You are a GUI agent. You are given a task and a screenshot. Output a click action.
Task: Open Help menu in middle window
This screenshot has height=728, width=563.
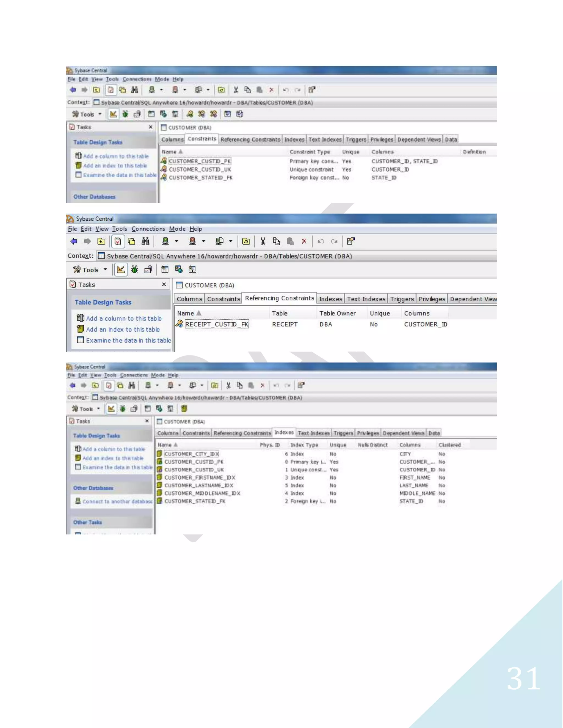tap(196, 229)
